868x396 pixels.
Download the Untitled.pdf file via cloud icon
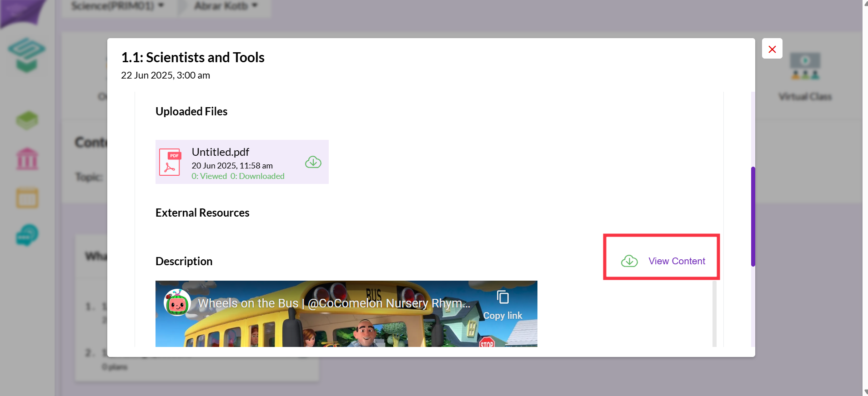pos(313,162)
